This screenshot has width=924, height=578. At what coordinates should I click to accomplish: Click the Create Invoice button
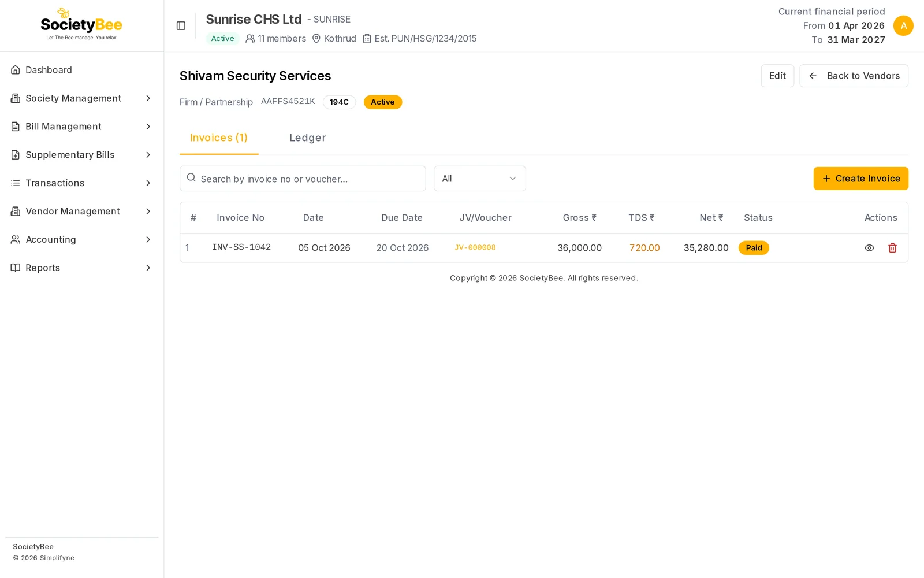click(860, 179)
